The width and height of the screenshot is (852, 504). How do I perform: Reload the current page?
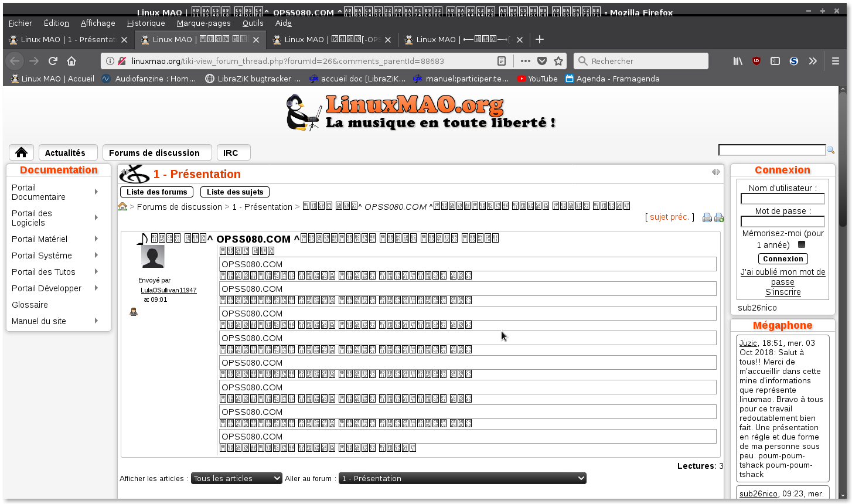(x=53, y=61)
